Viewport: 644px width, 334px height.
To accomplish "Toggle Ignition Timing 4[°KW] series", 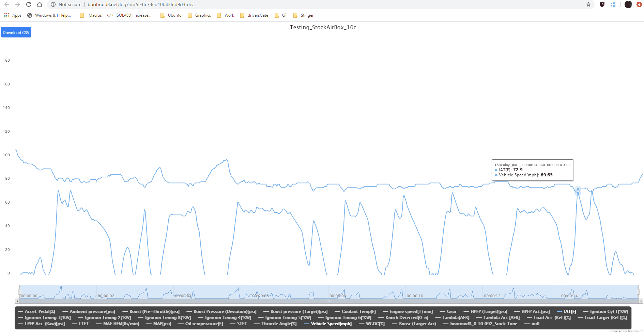I will point(225,318).
